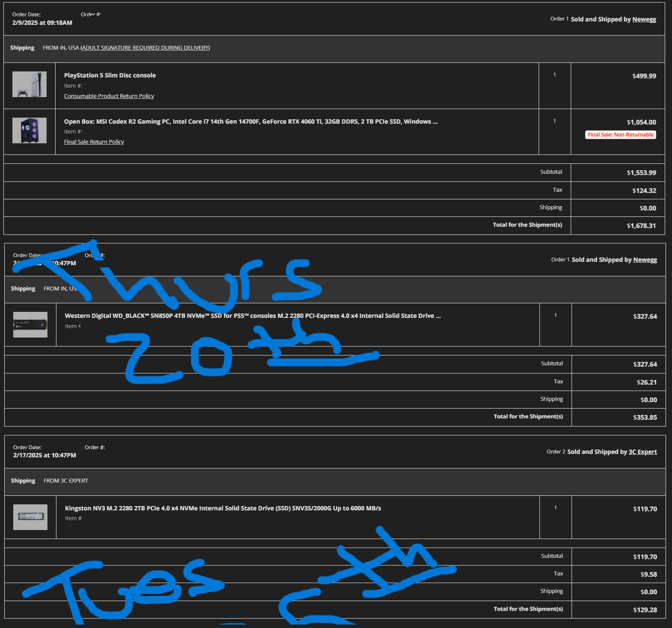This screenshot has height=628, width=672.
Task: Open the Adult Signature Required During Delivery link
Action: [x=145, y=47]
